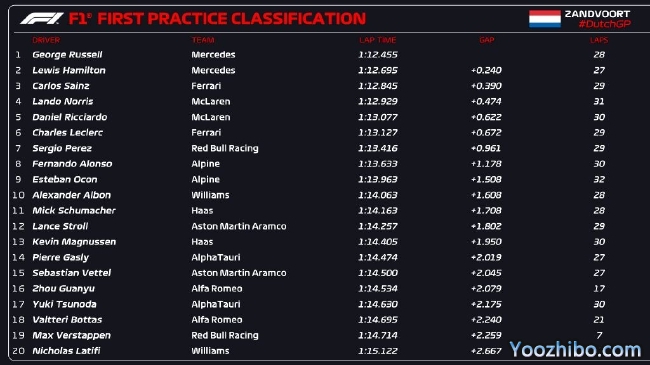Click the LAPS column header
Screen dimensions: 650x365
click(599, 40)
